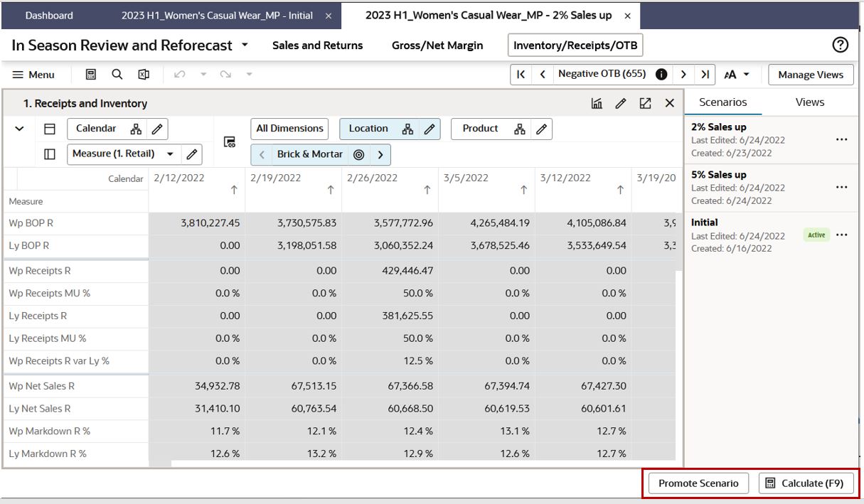Click the Promote Scenario button
The width and height of the screenshot is (864, 504).
[700, 483]
